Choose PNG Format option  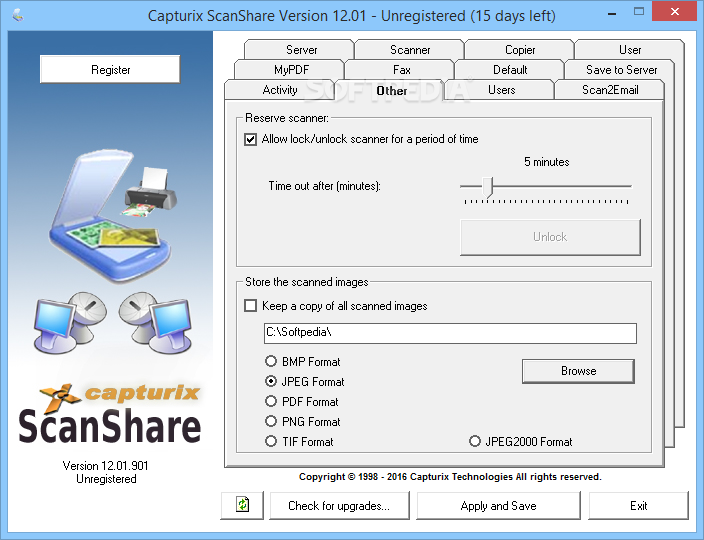click(271, 421)
